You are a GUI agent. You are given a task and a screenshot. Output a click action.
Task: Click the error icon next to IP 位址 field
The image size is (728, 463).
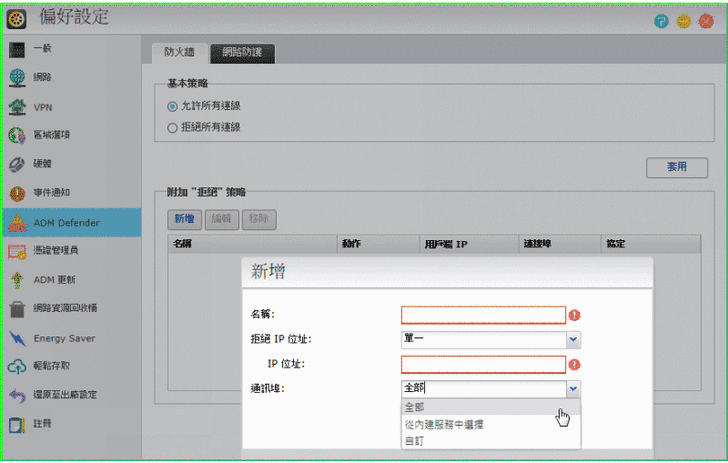(x=575, y=365)
